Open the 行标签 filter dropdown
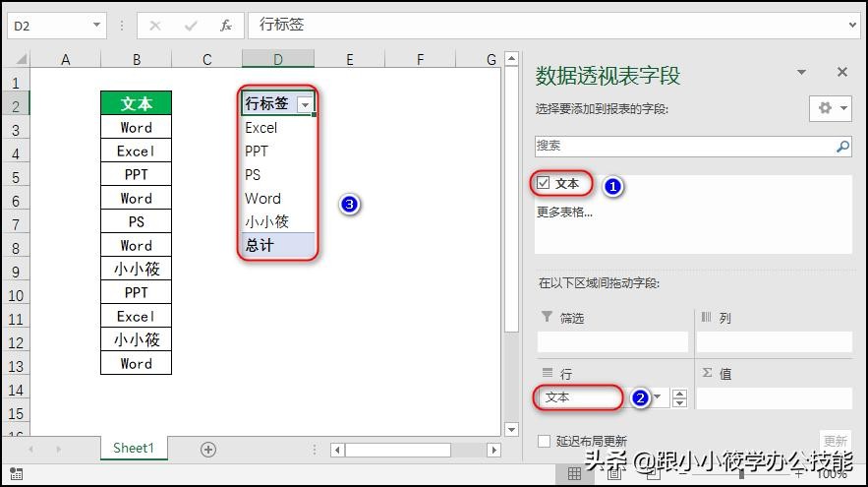This screenshot has width=868, height=487. click(x=306, y=104)
